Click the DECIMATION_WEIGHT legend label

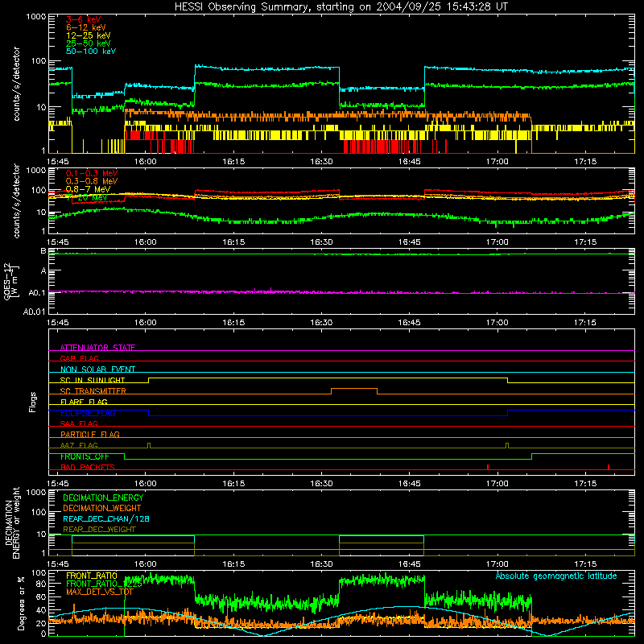102,508
